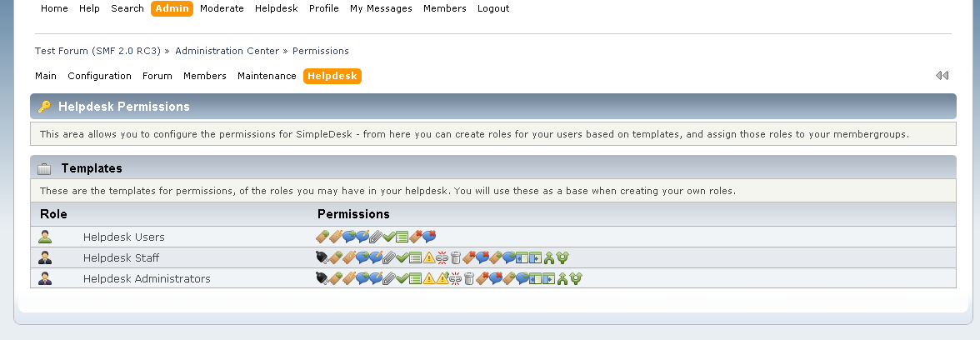980x340 pixels.
Task: Open the Administration Center breadcrumb link
Action: (227, 51)
